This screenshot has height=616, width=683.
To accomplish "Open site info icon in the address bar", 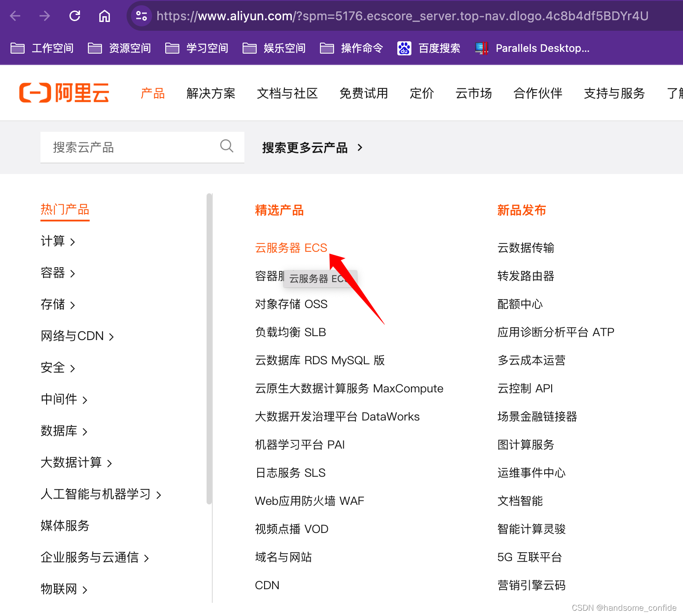I will point(142,16).
